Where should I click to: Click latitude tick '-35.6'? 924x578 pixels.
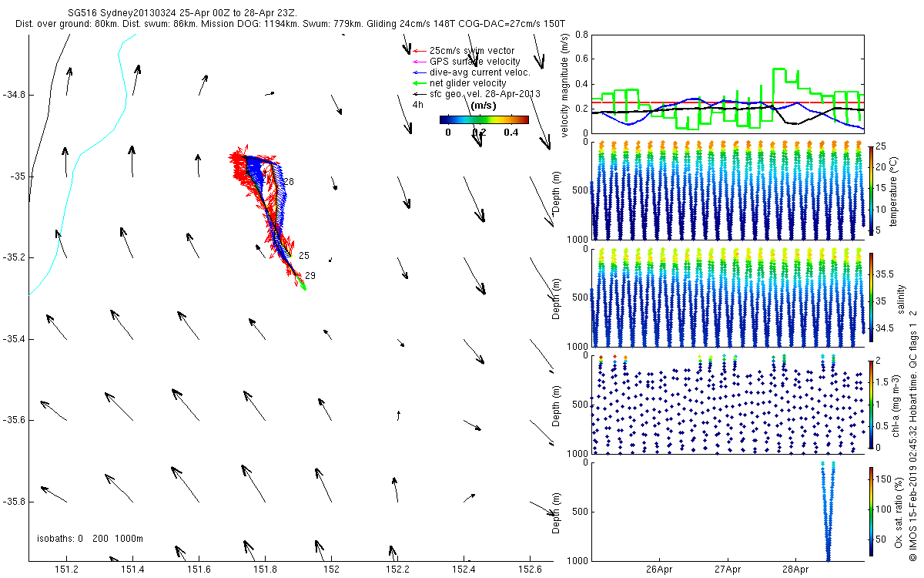pos(13,421)
